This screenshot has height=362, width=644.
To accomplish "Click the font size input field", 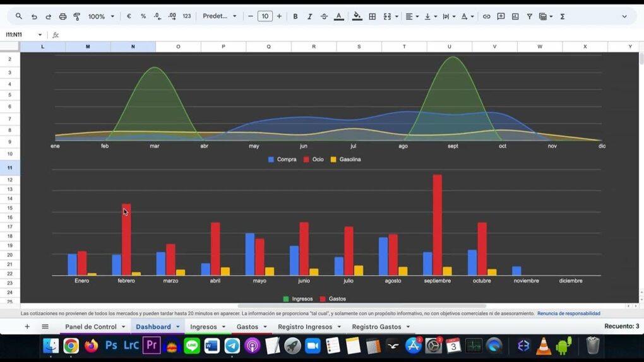I will pyautogui.click(x=265, y=16).
